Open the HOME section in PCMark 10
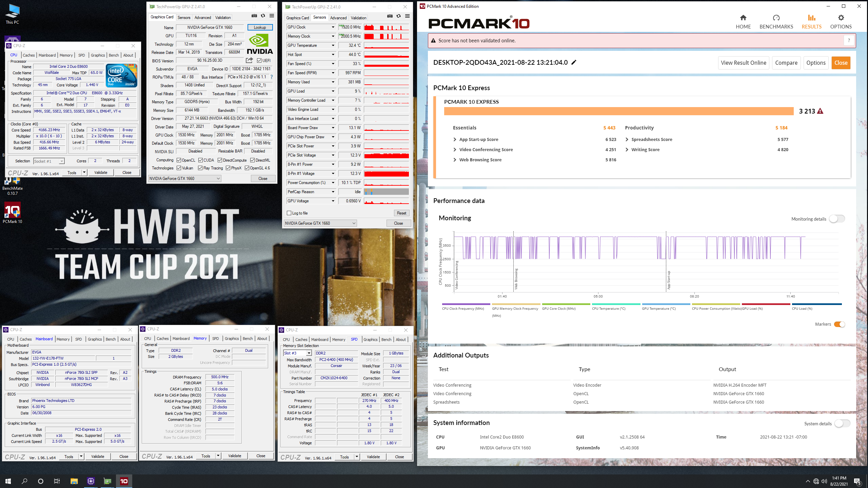This screenshot has height=488, width=868. click(x=743, y=22)
